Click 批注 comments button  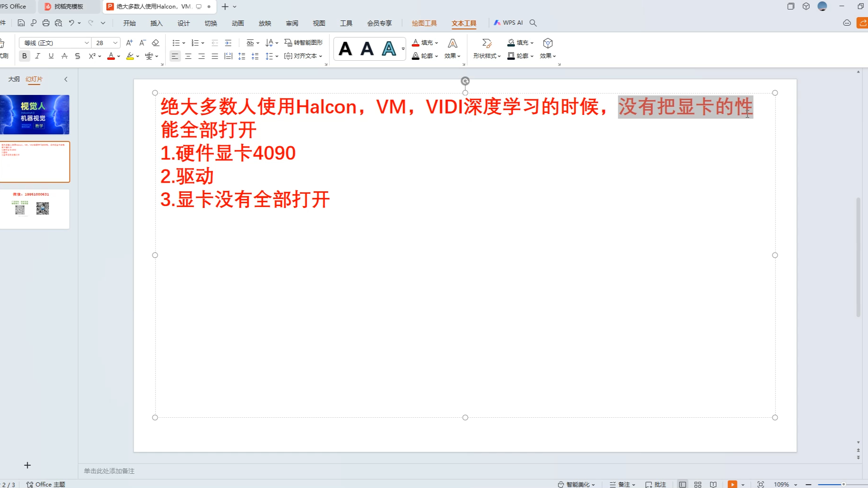pos(656,484)
